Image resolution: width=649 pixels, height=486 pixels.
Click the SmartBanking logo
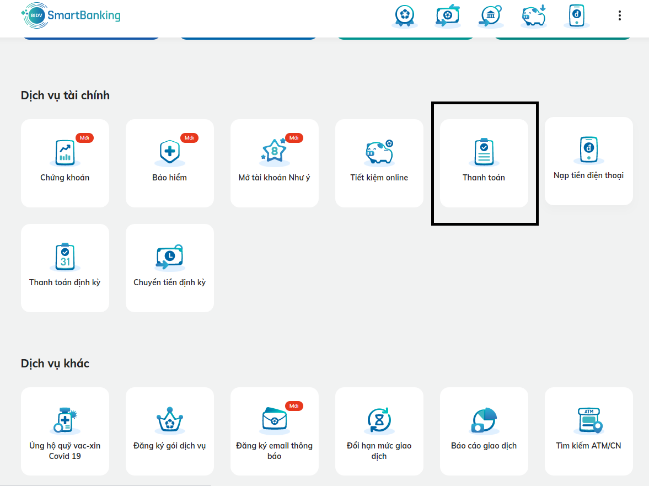[71, 15]
